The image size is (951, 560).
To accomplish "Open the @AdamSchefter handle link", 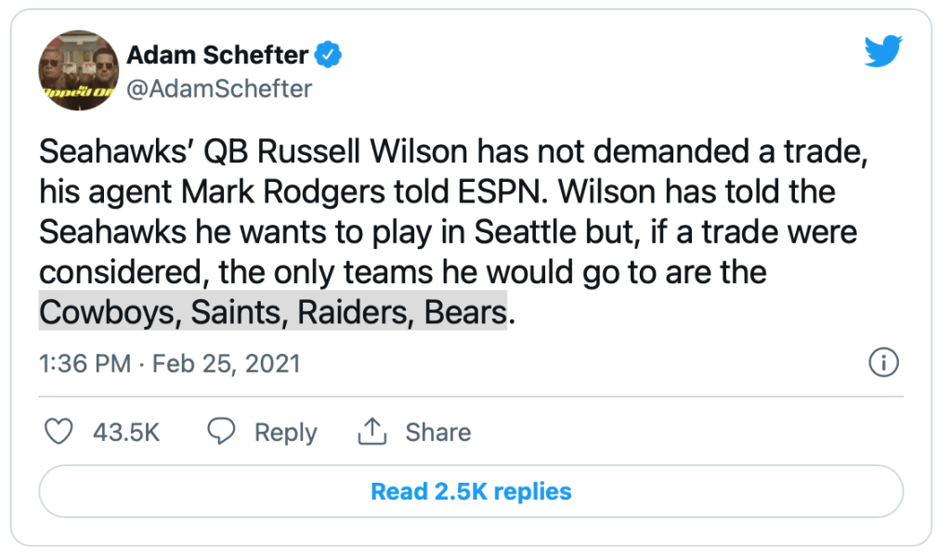I will point(219,89).
